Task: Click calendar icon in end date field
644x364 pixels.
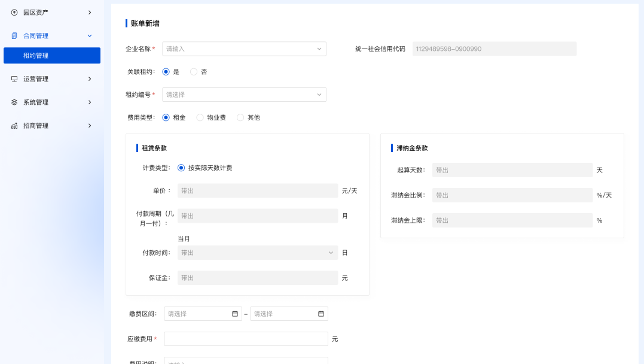Action: pyautogui.click(x=321, y=314)
